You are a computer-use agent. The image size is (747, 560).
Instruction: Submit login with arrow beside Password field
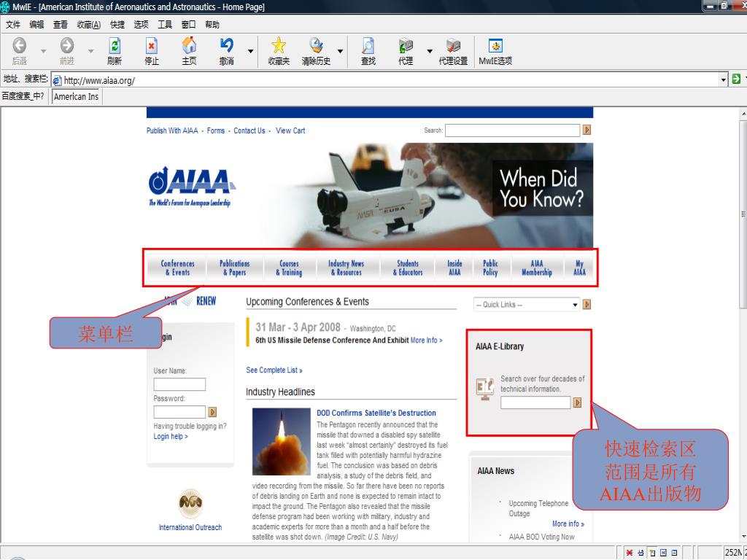tap(212, 412)
